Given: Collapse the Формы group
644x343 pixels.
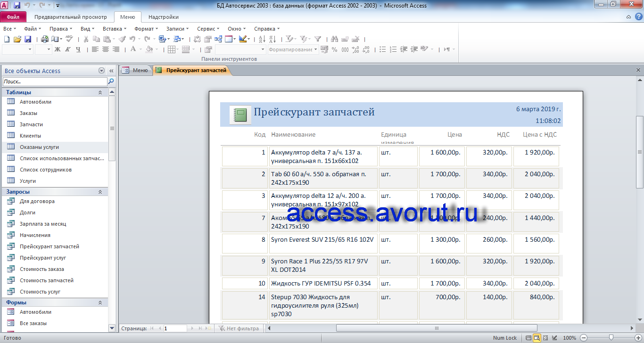Looking at the screenshot, I should pyautogui.click(x=100, y=302).
